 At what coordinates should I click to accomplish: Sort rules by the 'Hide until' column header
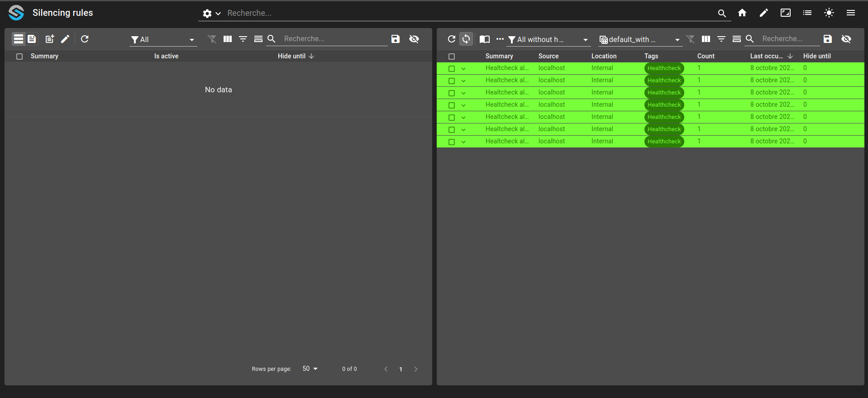tap(296, 56)
